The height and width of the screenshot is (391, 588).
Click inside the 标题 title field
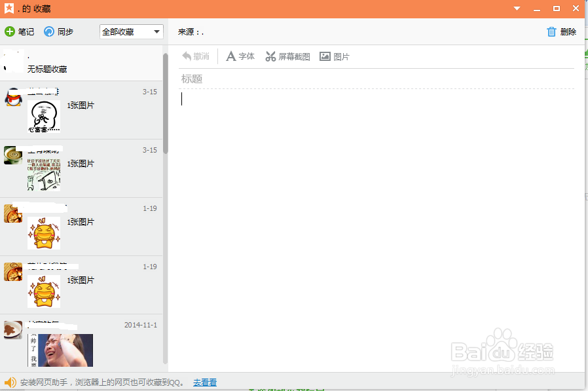[x=262, y=79]
